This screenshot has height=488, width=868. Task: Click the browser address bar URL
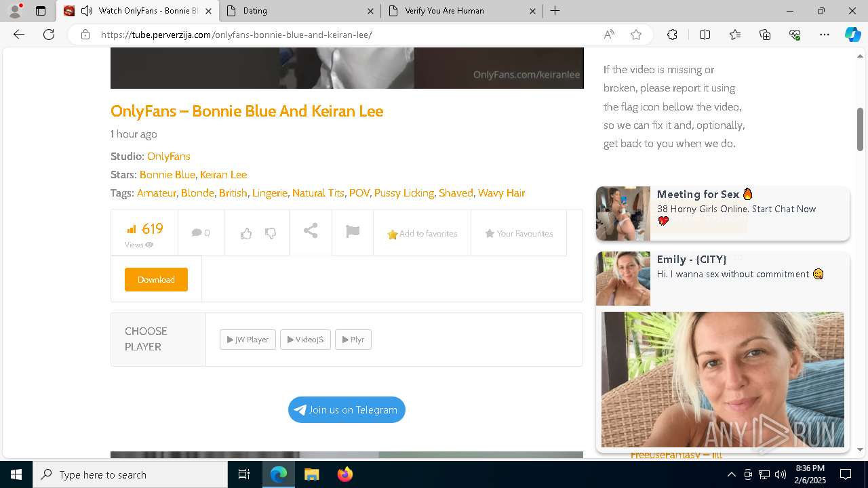point(236,35)
